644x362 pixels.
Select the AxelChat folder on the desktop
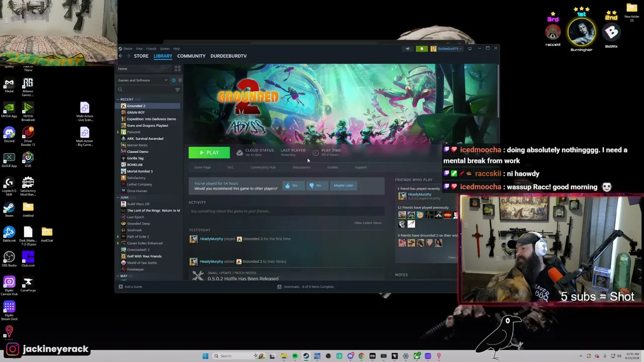coord(47,234)
